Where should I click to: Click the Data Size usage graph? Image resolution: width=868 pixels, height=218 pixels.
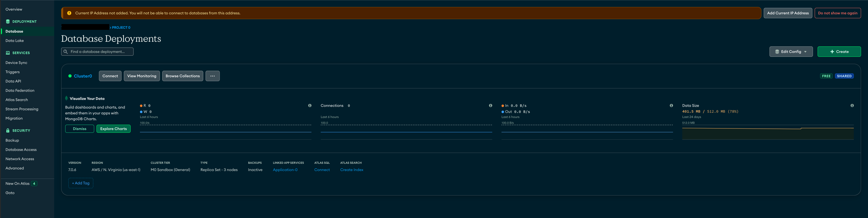tap(768, 132)
